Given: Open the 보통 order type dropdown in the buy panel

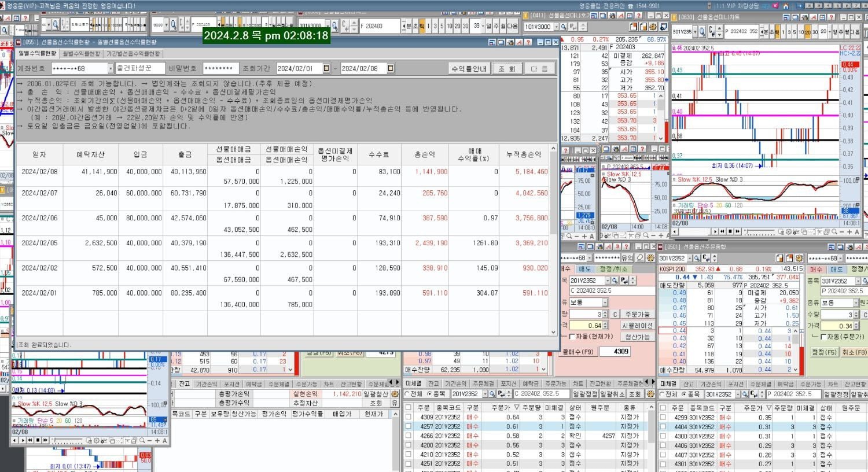Looking at the screenshot, I should pyautogui.click(x=605, y=303).
